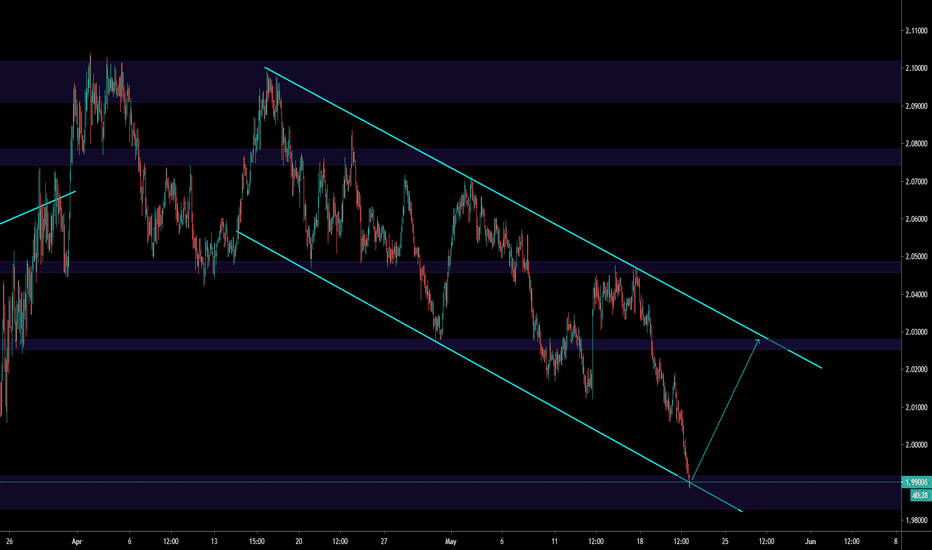Click the 2.04000 price axis label

point(916,294)
